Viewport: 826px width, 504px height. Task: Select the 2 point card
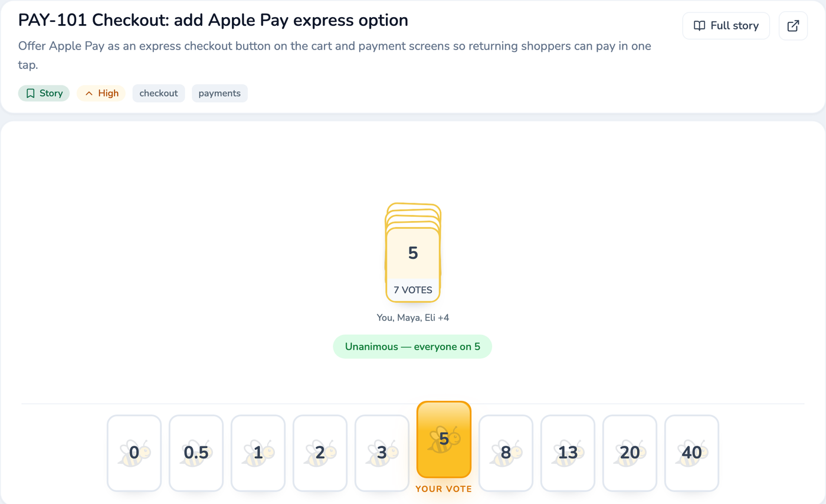[320, 453]
